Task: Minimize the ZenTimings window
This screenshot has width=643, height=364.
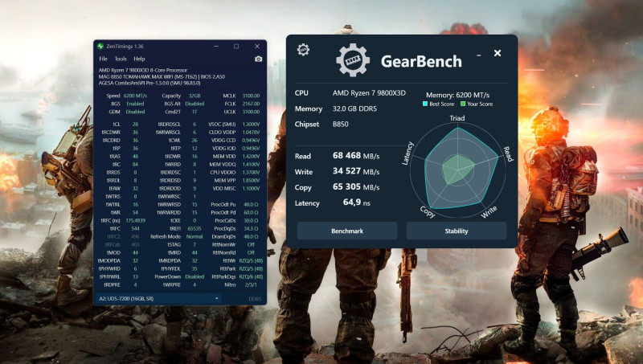Action: (216, 47)
